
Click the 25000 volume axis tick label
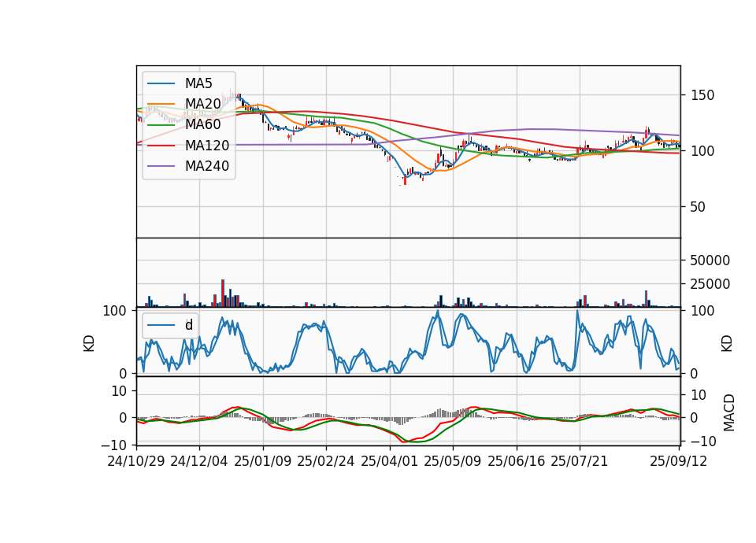click(x=710, y=284)
